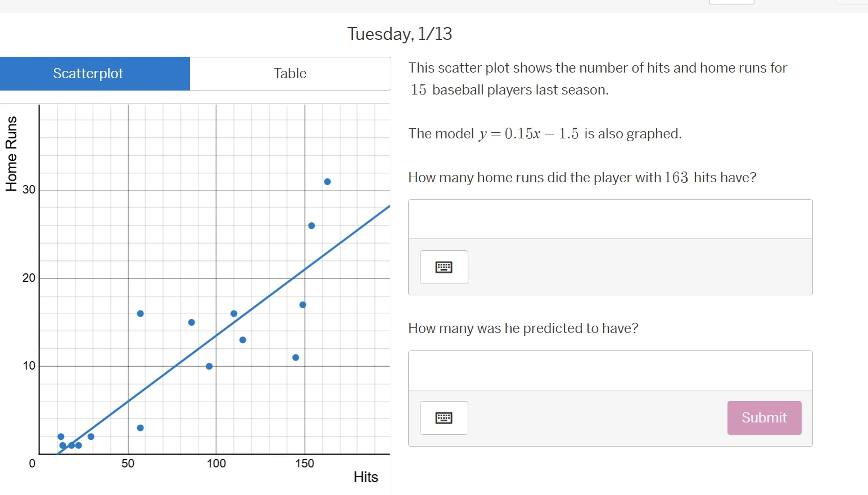This screenshot has width=868, height=495.
Task: Click the data point at about 26 home runs
Action: click(311, 226)
